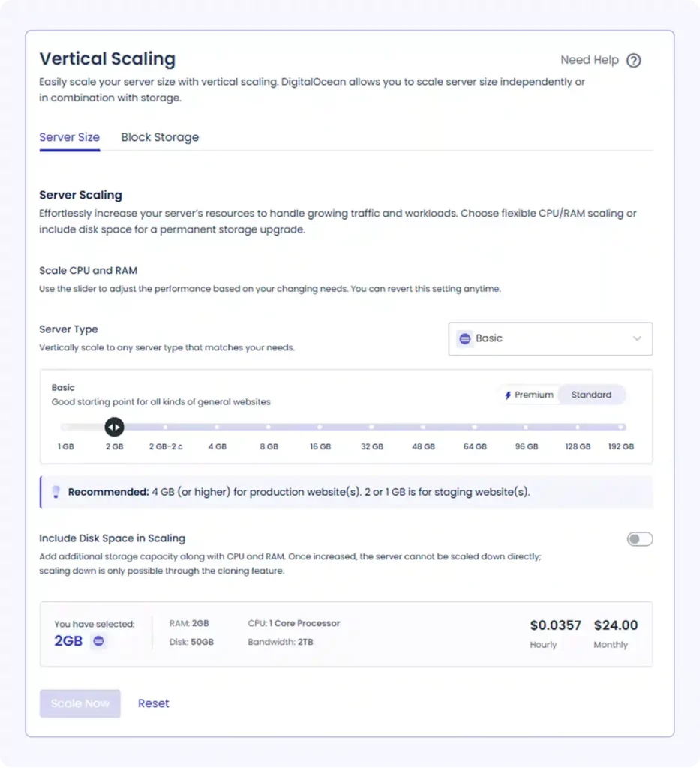Viewport: 700px width, 768px height.
Task: Select the Server Size tab
Action: tap(69, 137)
